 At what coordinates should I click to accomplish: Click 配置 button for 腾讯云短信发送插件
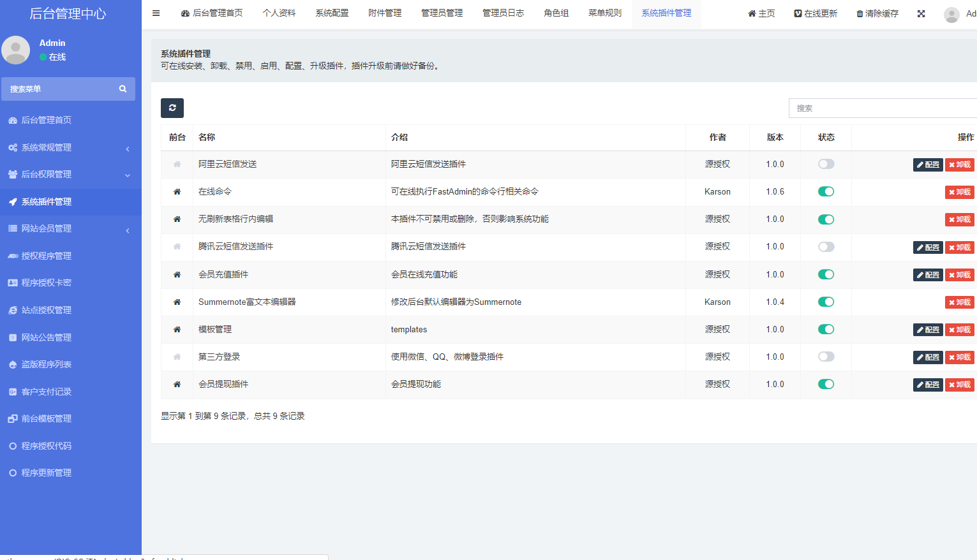pyautogui.click(x=928, y=247)
